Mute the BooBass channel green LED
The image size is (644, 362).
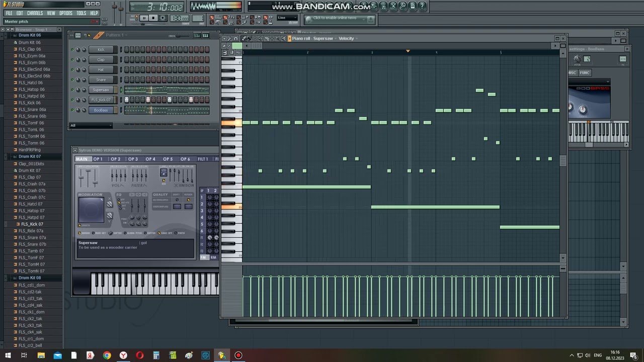tap(72, 110)
